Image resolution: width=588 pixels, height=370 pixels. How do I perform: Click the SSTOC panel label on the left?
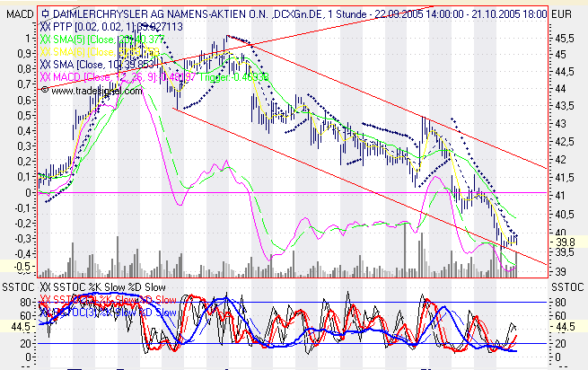18,287
